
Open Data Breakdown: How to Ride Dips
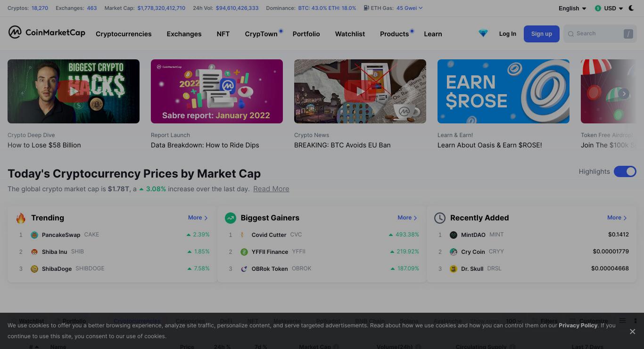point(205,145)
